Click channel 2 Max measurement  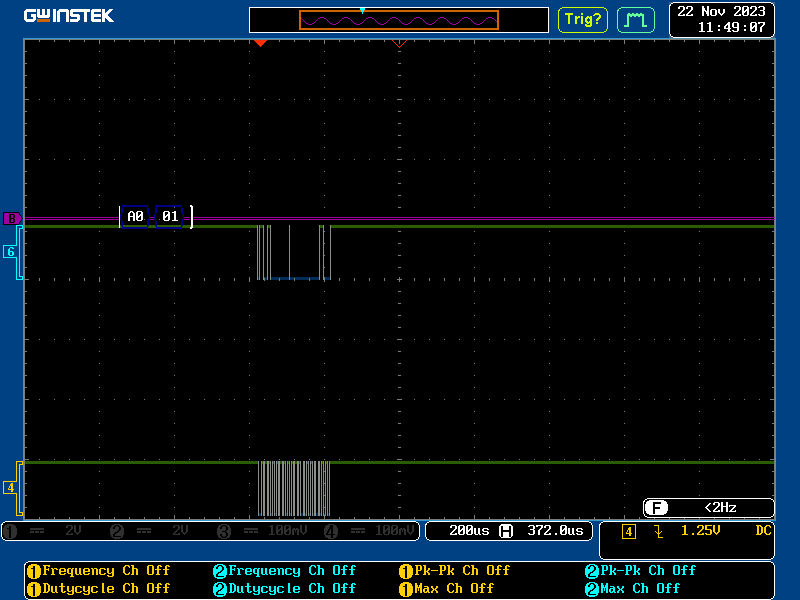point(632,589)
